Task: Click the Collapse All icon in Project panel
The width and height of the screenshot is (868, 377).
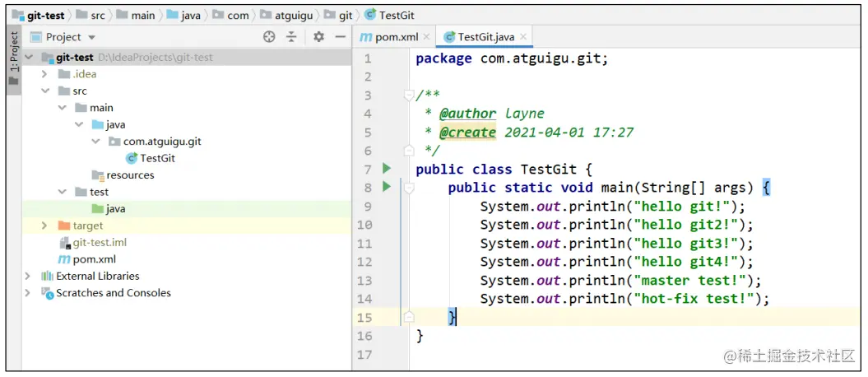Action: coord(291,37)
